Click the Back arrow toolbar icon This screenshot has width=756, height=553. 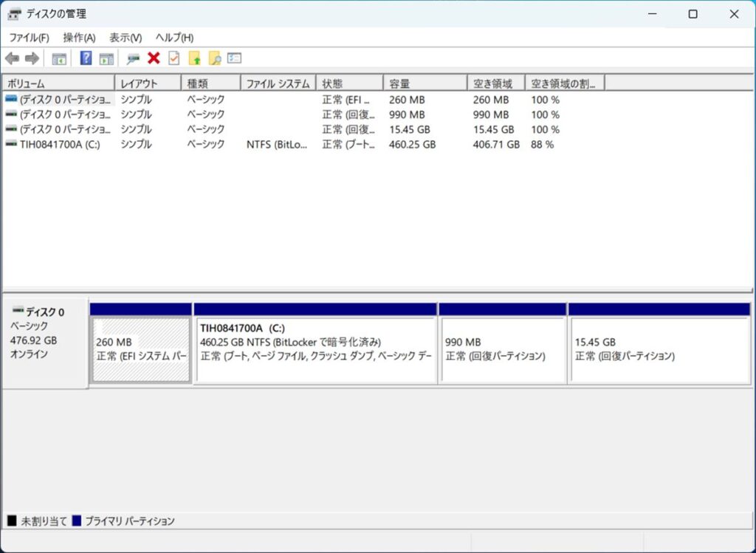point(12,59)
